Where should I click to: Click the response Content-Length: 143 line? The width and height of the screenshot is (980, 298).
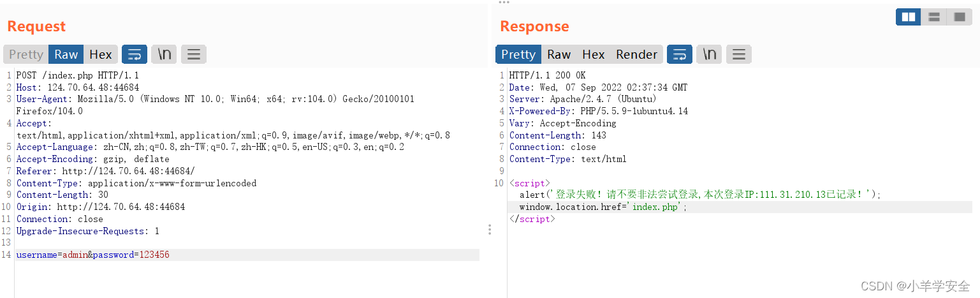[558, 135]
